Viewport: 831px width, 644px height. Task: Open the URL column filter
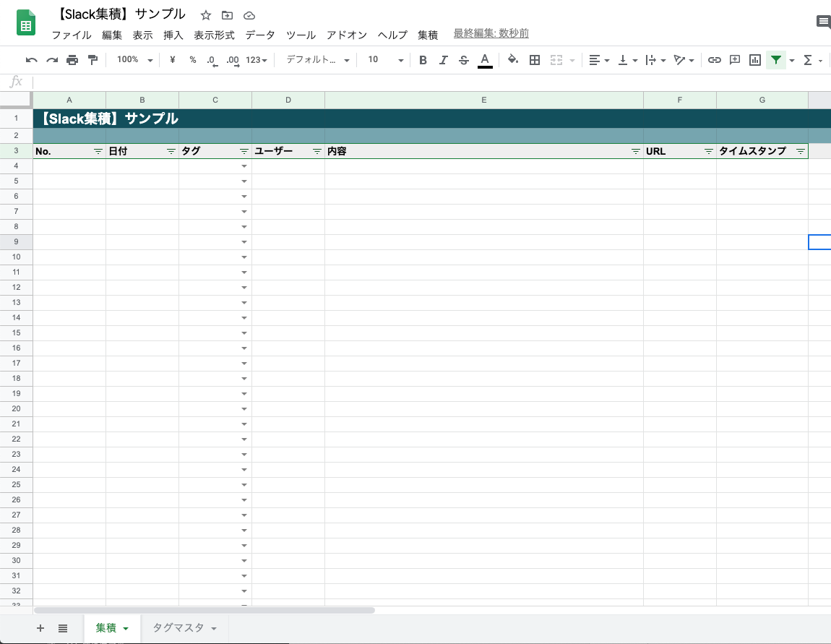pyautogui.click(x=709, y=152)
